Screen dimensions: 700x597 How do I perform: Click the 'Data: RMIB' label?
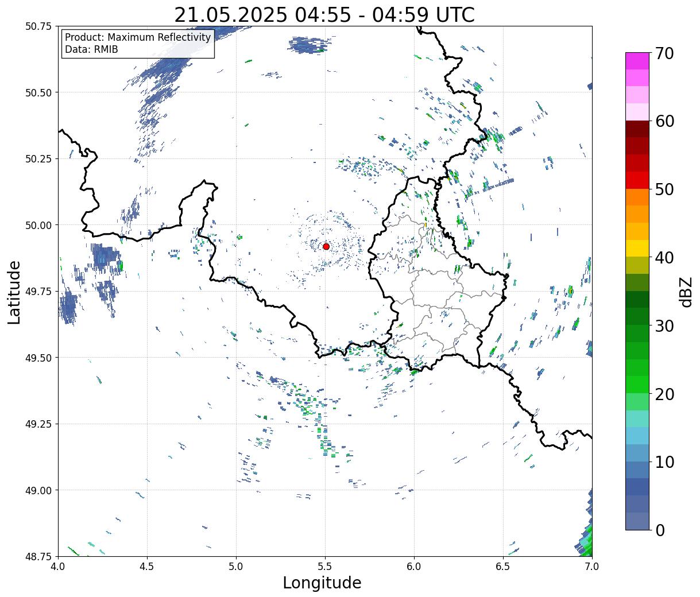tap(91, 50)
